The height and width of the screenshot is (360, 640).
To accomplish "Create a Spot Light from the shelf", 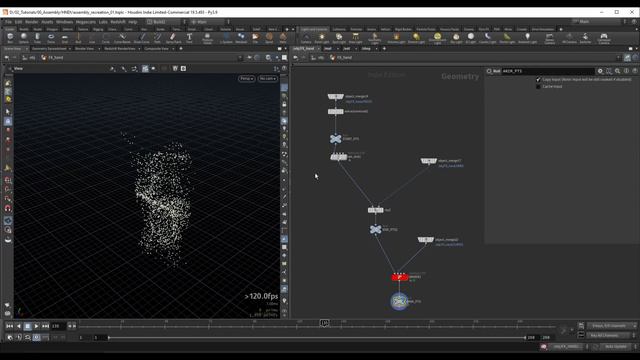I will coord(339,38).
